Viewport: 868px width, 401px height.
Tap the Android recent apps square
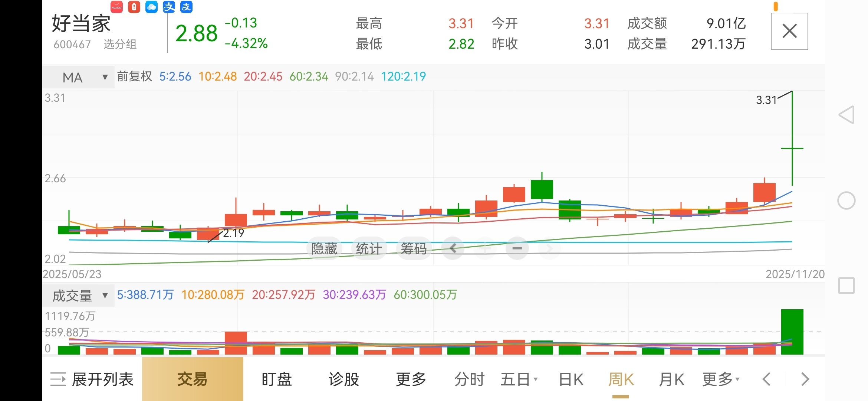tap(846, 286)
